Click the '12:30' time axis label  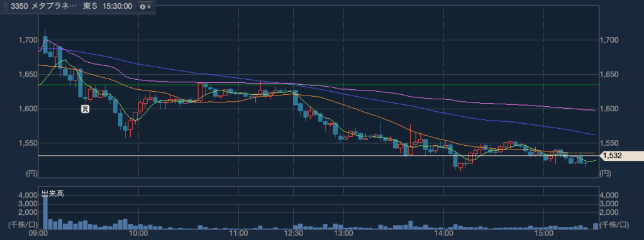click(293, 233)
